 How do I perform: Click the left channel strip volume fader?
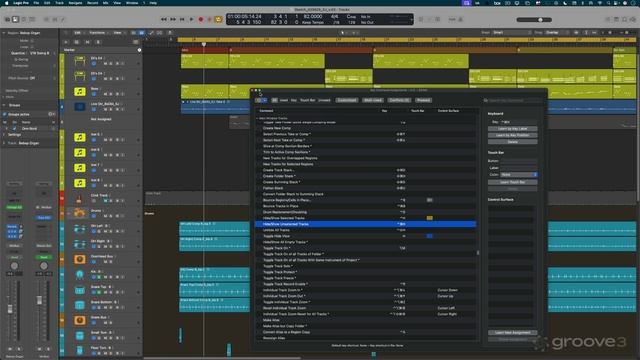[10, 309]
